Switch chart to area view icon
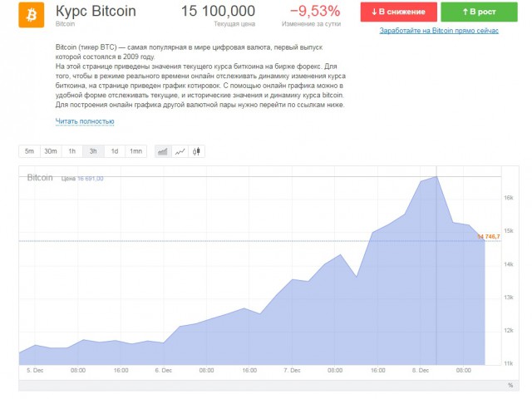The image size is (532, 399). pos(163,151)
